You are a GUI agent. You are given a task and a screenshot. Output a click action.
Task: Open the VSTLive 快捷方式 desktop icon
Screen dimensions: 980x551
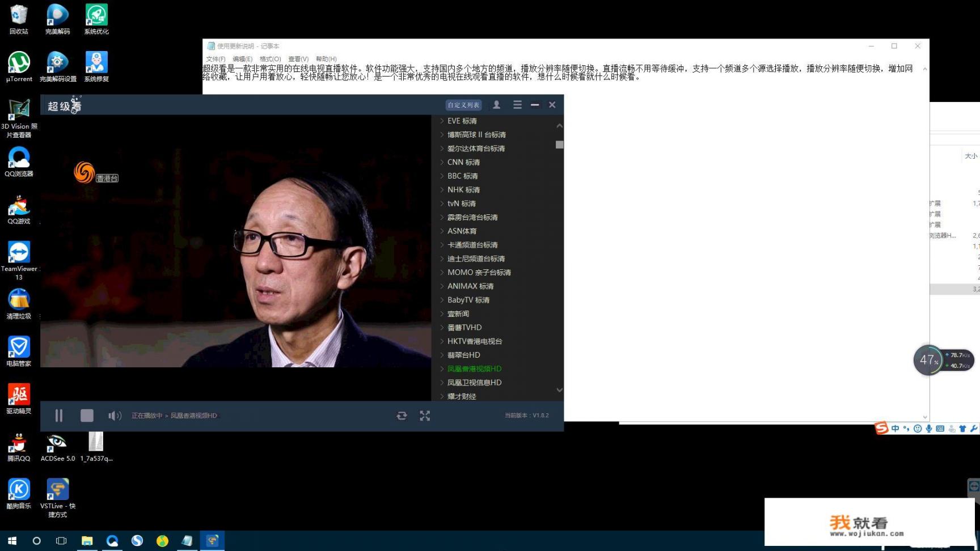pyautogui.click(x=57, y=498)
